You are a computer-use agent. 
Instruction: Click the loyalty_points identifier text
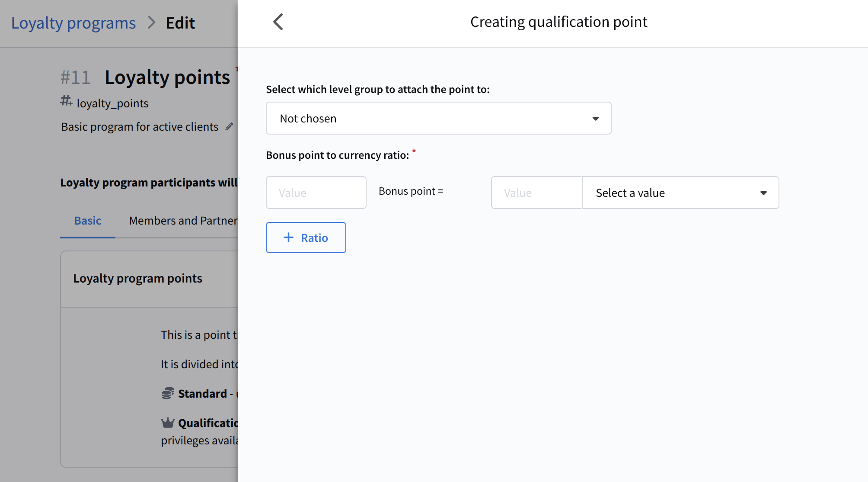click(x=112, y=103)
